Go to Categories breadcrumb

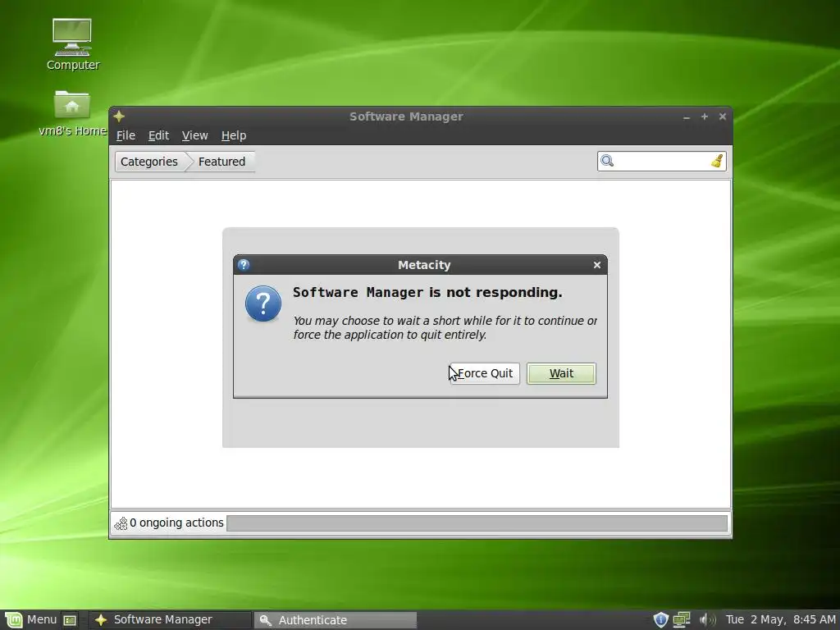coord(149,162)
